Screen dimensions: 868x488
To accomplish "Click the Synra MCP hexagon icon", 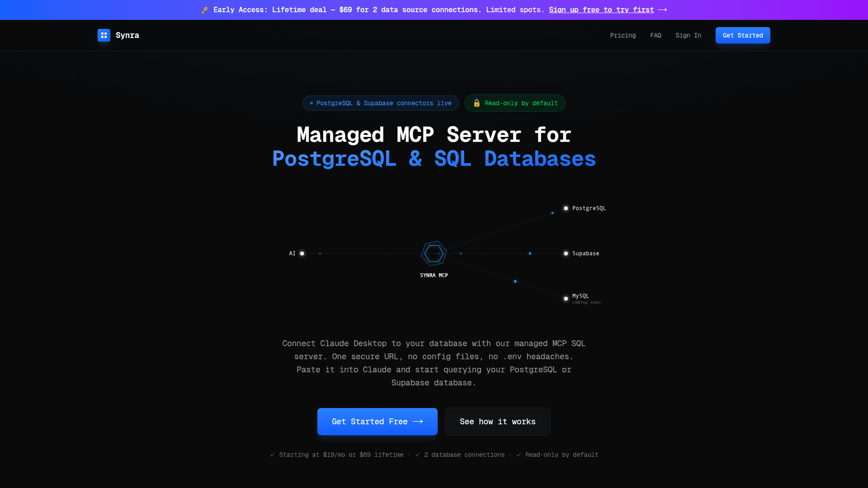I will coord(434,253).
